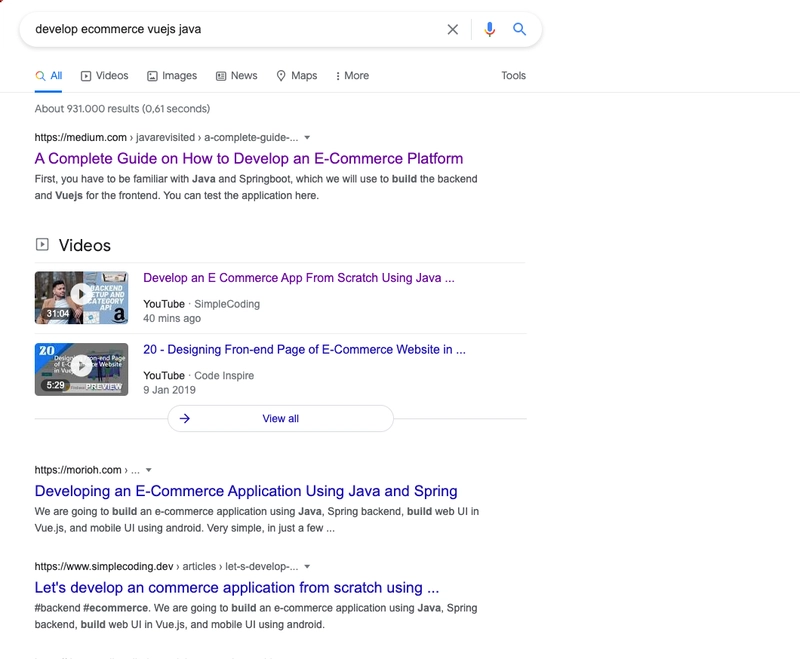Open the search Tools menu
Image resolution: width=800 pixels, height=659 pixels.
coord(513,75)
